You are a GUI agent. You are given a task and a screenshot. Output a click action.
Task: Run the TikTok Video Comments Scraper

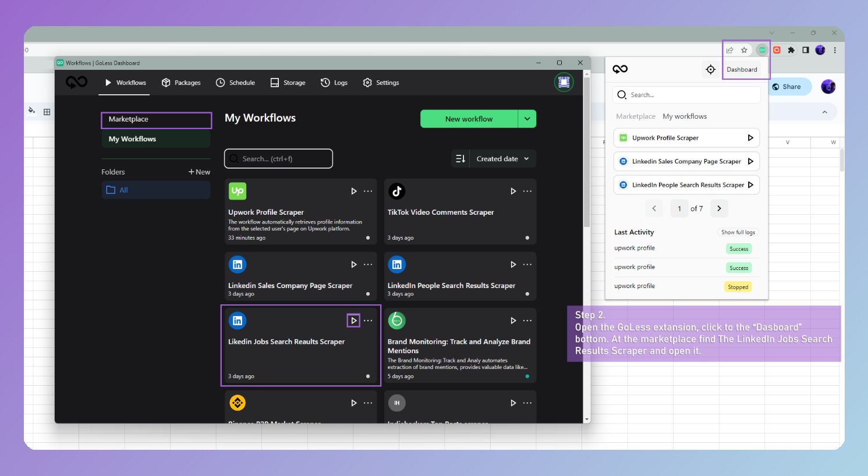point(513,191)
